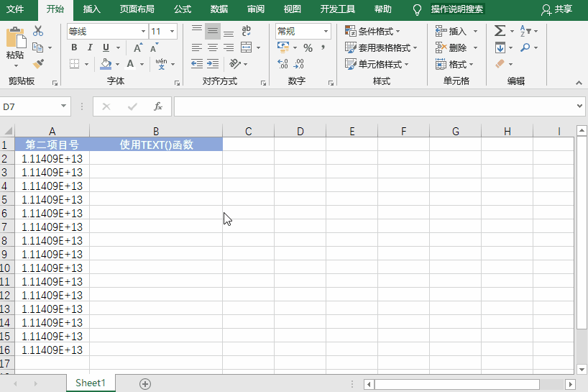Collapse the ribbon with the arrow
588x392 pixels.
(579, 83)
